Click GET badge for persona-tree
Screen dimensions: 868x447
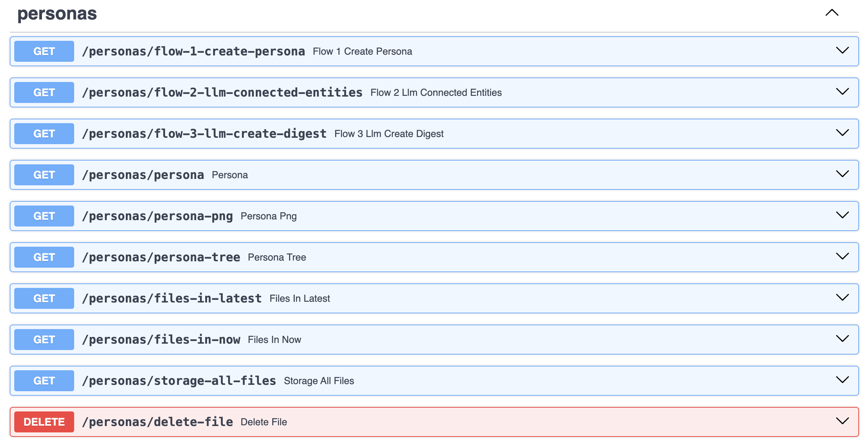(x=44, y=257)
